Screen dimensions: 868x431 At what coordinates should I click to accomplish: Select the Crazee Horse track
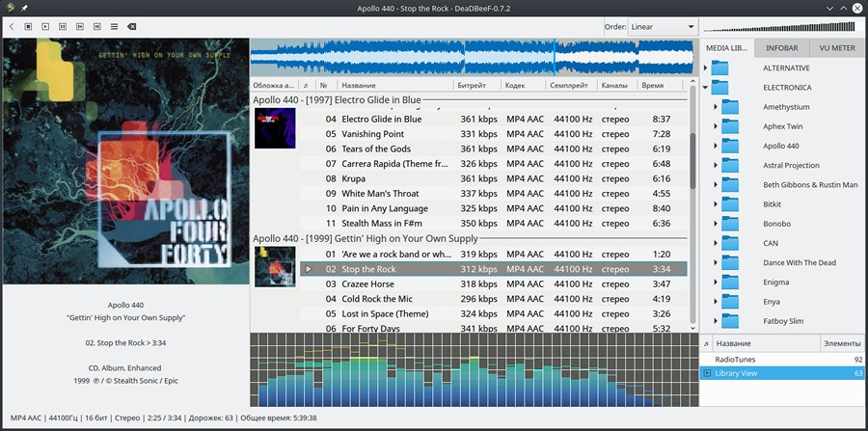tap(367, 284)
